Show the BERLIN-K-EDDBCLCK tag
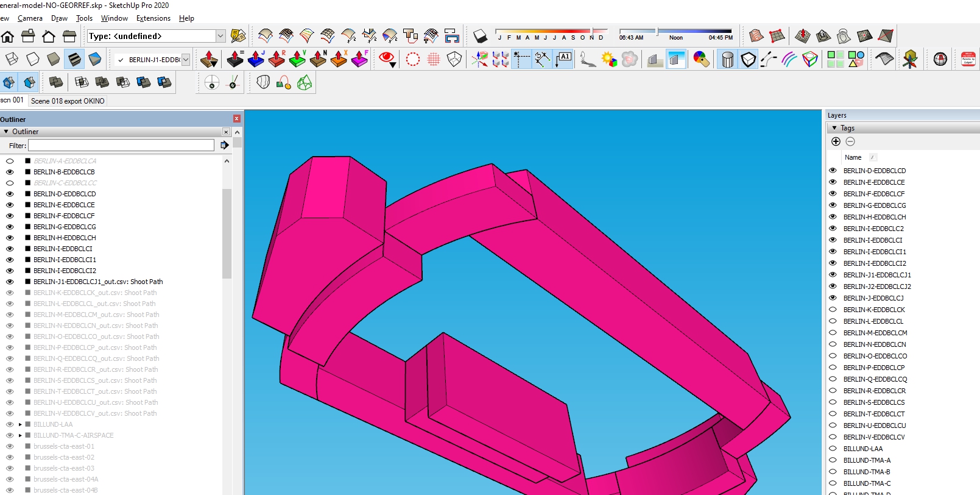Image resolution: width=980 pixels, height=495 pixels. pos(833,310)
